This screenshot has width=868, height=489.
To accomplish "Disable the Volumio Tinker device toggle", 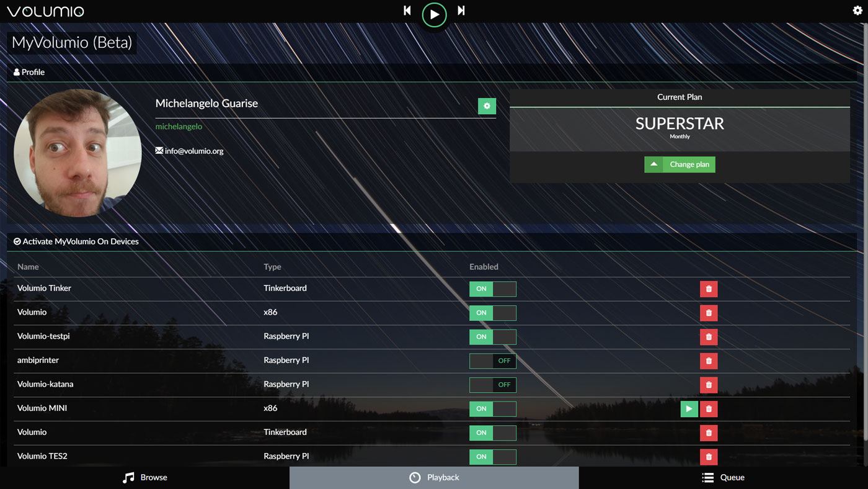I will pos(492,289).
